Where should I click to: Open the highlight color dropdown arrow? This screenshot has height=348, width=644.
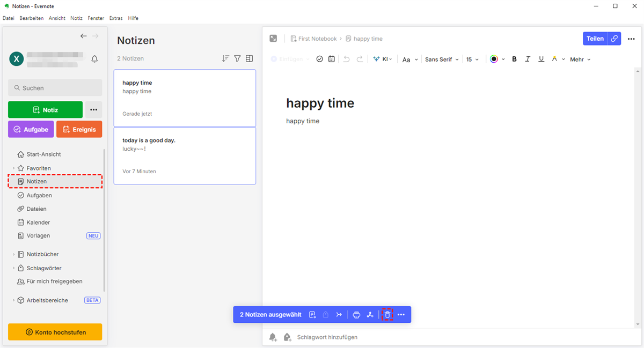click(563, 60)
